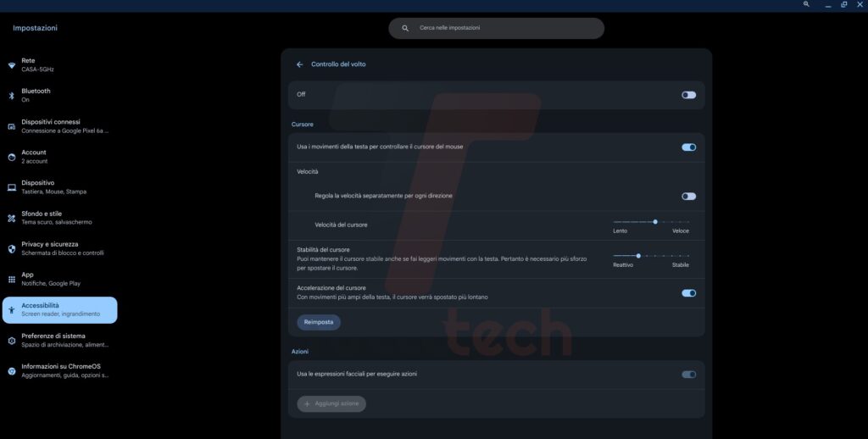868x439 pixels.
Task: Click the Velocità subheading
Action: coord(307,171)
